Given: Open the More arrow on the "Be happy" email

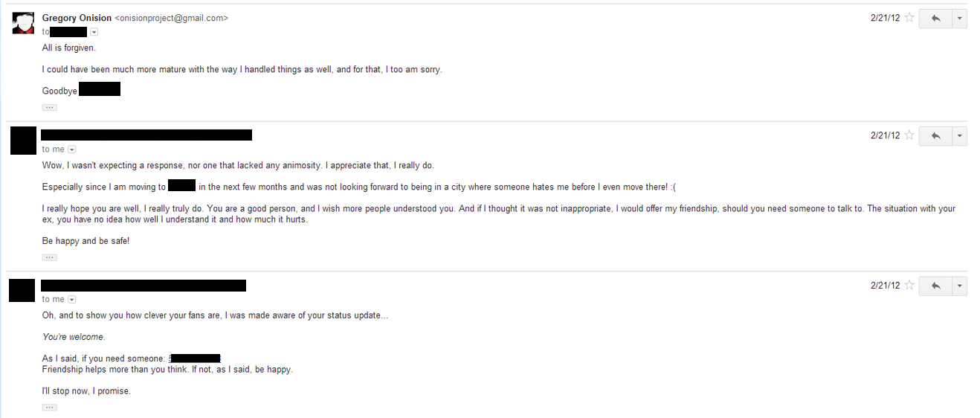Looking at the screenshot, I should (959, 136).
